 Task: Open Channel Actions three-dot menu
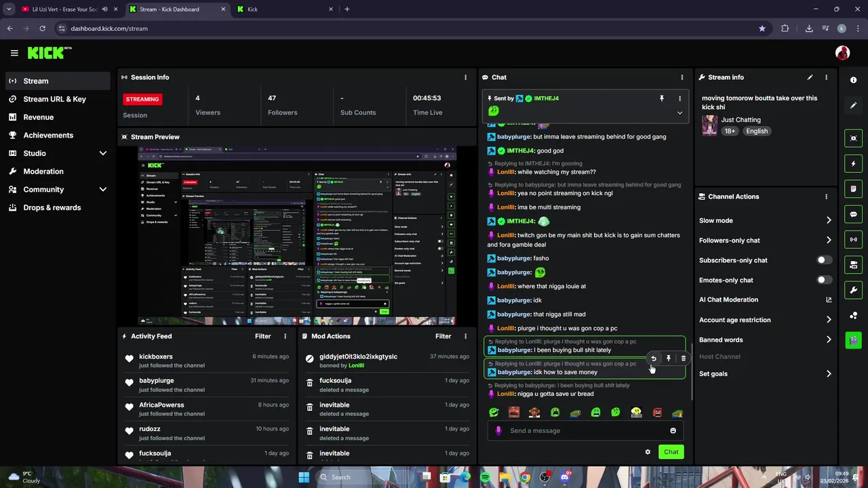(x=826, y=197)
